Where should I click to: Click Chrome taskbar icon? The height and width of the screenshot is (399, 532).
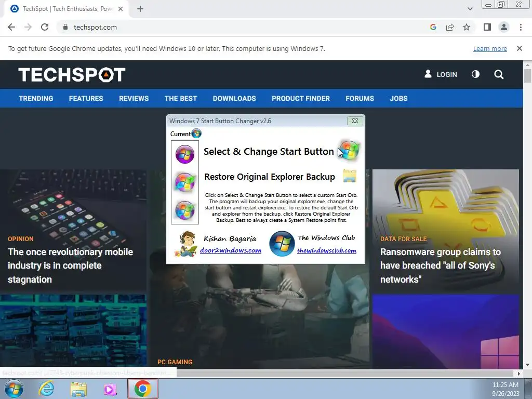pos(143,389)
